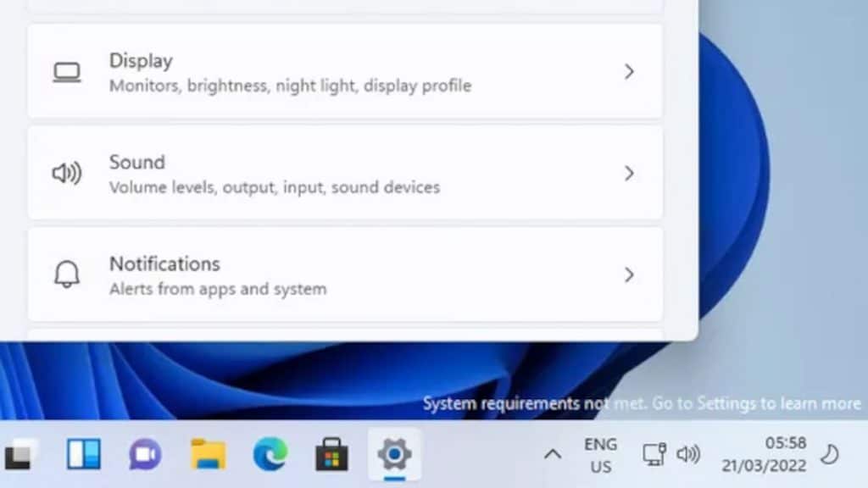The width and height of the screenshot is (868, 488).
Task: Click the Display monitor icon
Action: pyautogui.click(x=67, y=73)
